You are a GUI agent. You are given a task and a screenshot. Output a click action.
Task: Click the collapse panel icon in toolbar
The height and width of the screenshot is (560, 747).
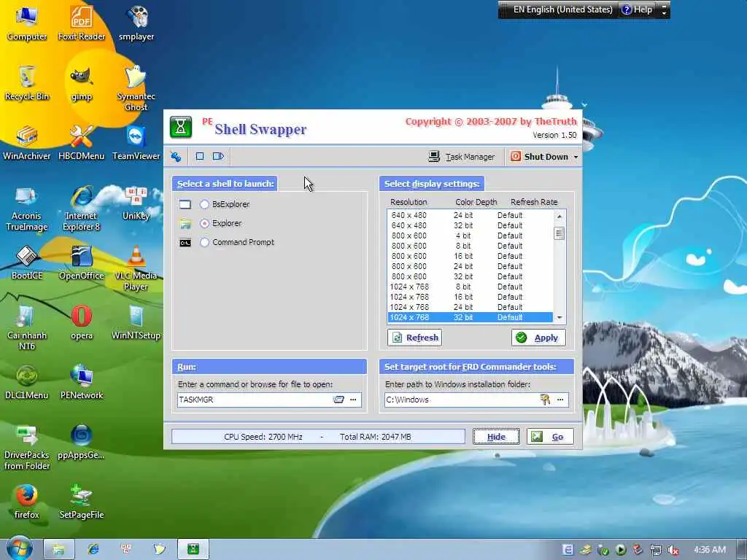tap(218, 156)
